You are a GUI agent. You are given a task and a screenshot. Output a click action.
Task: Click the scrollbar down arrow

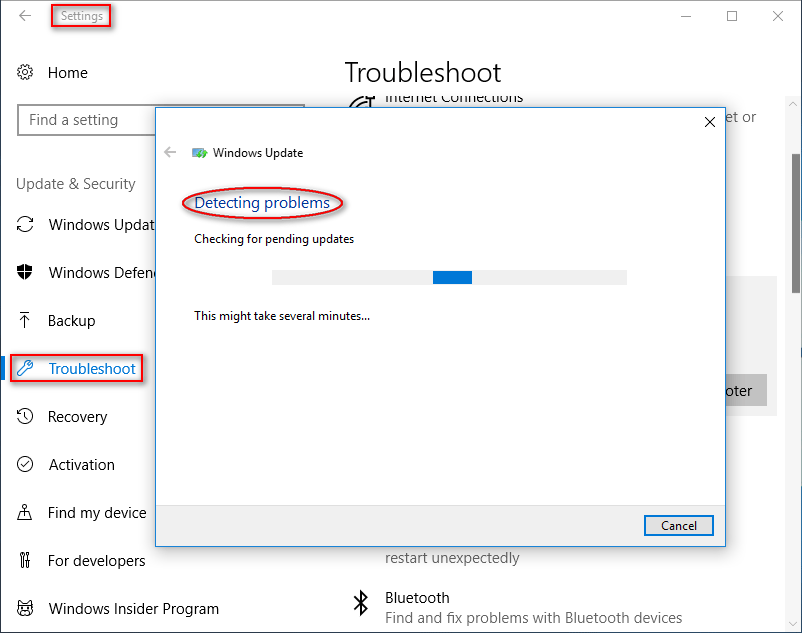click(793, 624)
